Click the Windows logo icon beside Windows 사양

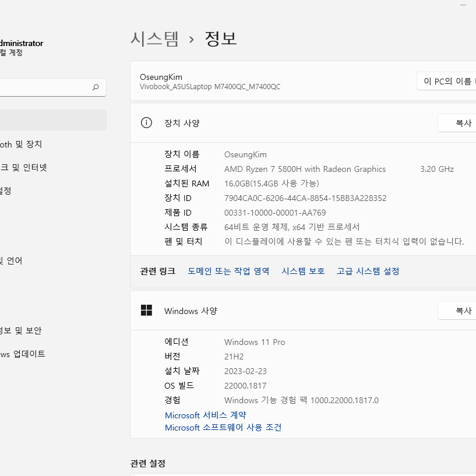coord(146,311)
